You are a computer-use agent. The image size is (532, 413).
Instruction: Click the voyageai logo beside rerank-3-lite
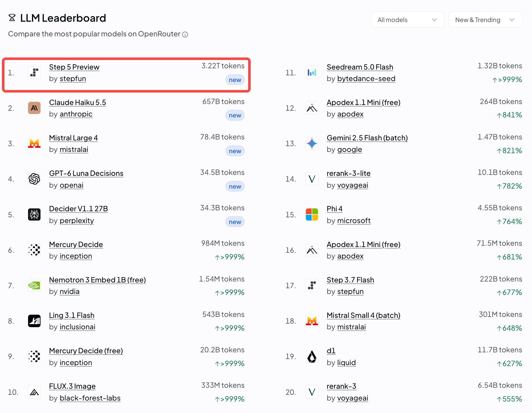click(312, 179)
